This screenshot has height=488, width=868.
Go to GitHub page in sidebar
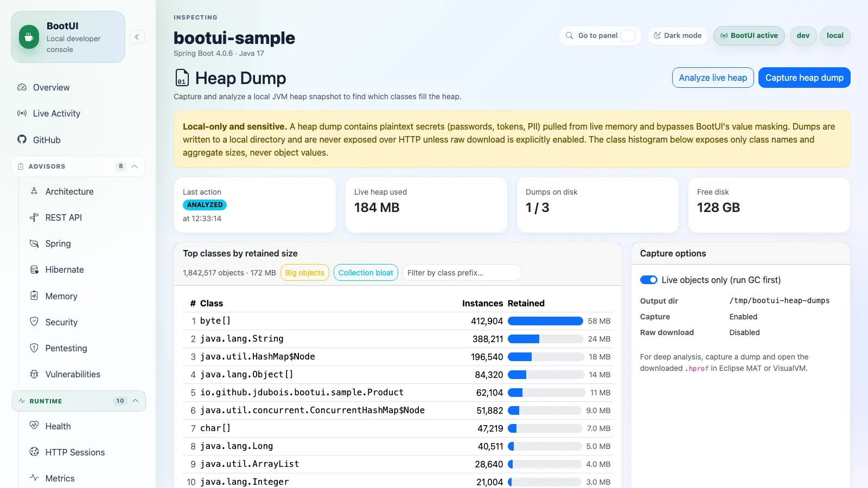78,139
